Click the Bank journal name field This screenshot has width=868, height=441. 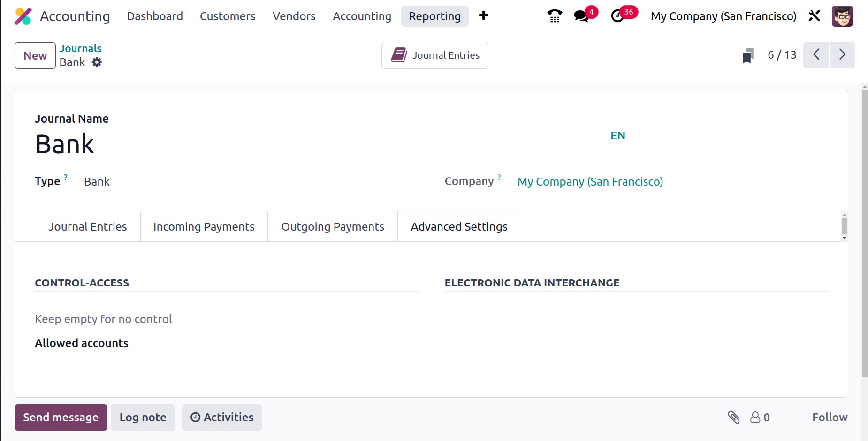pos(65,144)
